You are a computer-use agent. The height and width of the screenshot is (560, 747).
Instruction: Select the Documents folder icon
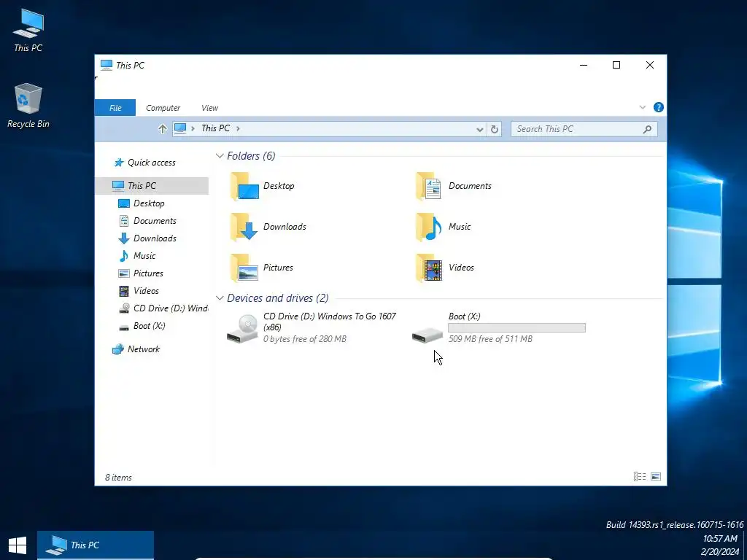[x=429, y=186]
